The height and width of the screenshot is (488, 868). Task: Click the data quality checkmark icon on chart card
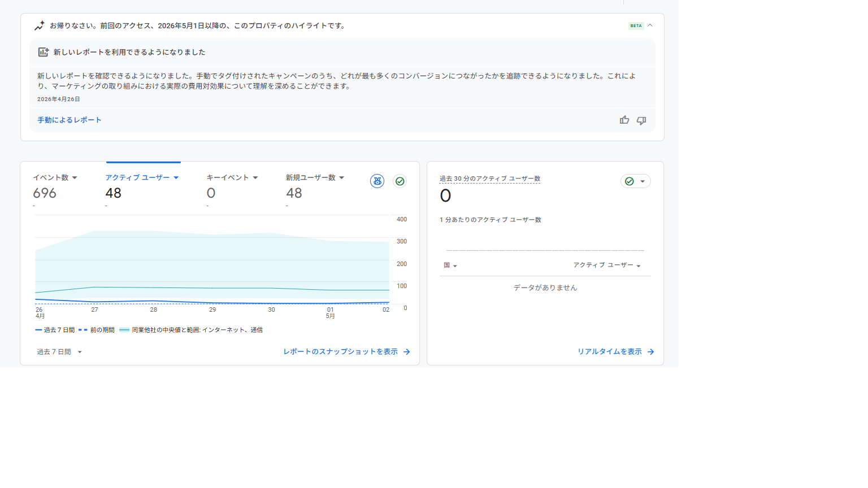click(x=400, y=181)
